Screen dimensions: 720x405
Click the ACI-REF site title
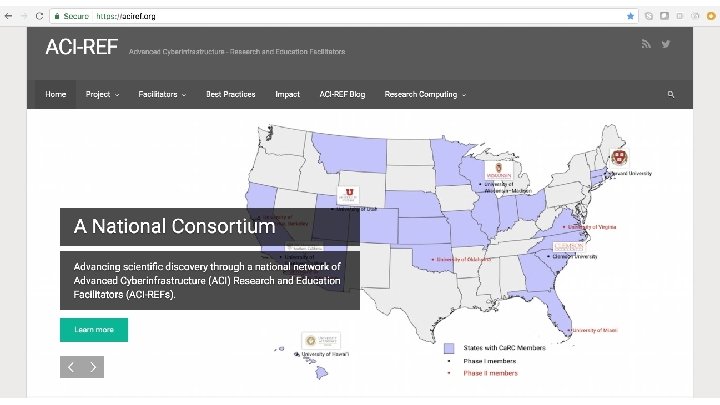tap(82, 47)
